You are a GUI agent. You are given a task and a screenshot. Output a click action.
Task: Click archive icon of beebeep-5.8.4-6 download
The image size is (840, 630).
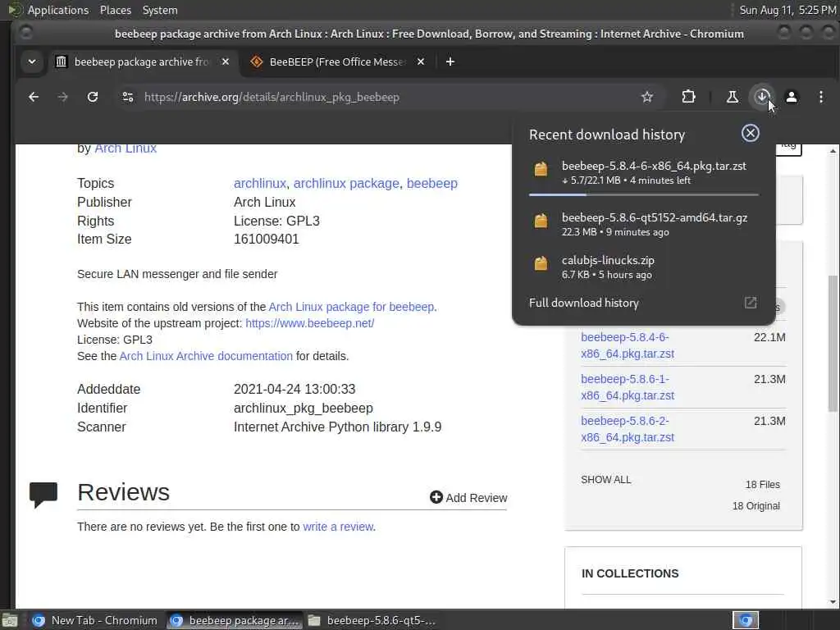pyautogui.click(x=541, y=169)
